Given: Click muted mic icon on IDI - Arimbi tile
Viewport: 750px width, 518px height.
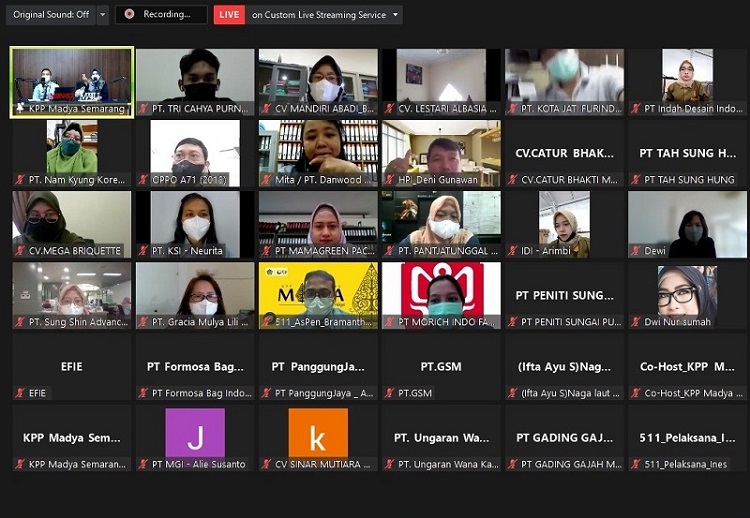Looking at the screenshot, I should [x=513, y=251].
